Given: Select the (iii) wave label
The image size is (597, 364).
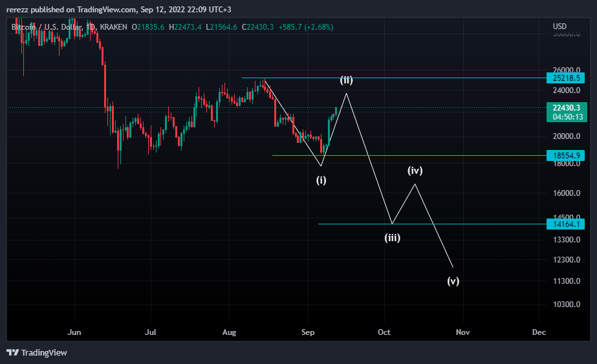Looking at the screenshot, I should [392, 238].
